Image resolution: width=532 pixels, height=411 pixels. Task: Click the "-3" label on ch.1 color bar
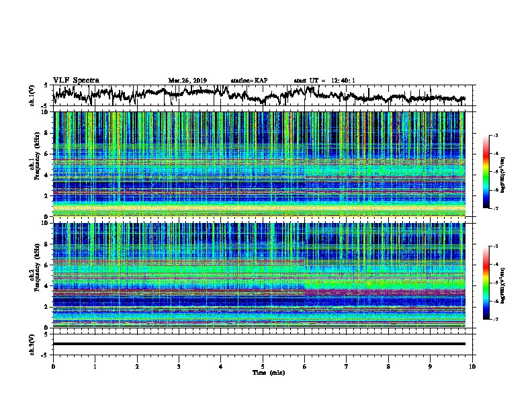point(496,136)
